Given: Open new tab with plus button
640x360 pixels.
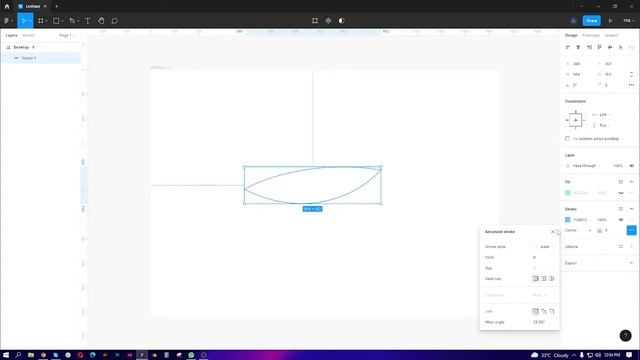Looking at the screenshot, I should [56, 7].
